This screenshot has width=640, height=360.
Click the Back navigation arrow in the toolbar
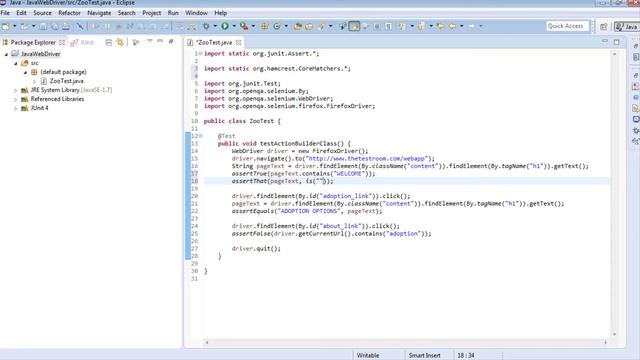click(452, 26)
